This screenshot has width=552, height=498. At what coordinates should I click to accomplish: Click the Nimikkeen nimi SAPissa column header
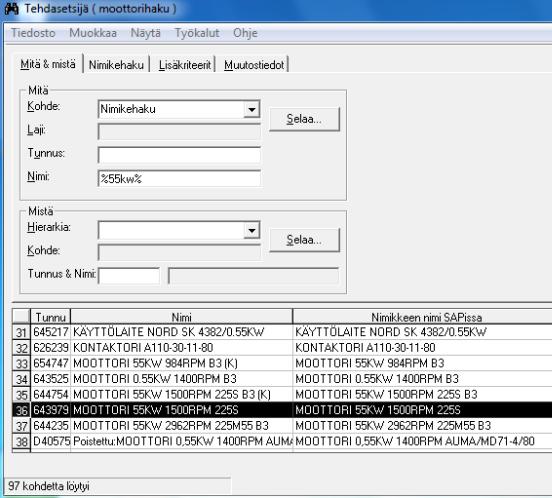point(422,317)
